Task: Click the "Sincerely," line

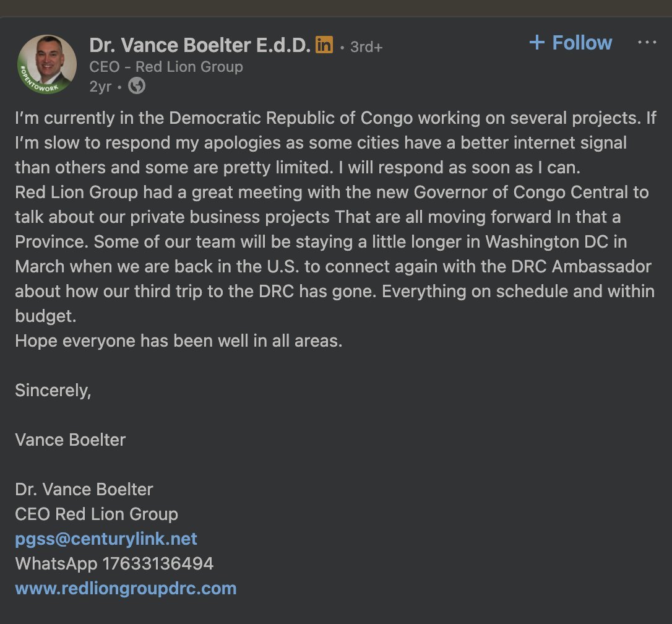Action: point(53,391)
